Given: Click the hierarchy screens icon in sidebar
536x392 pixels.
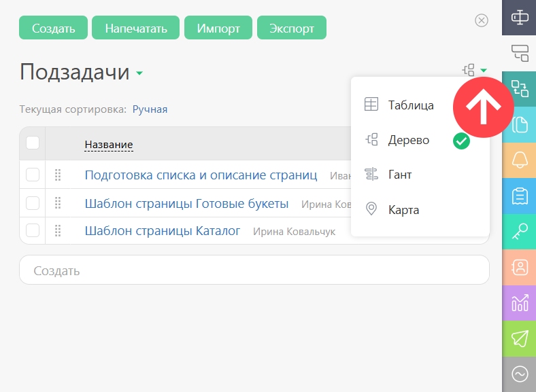Looking at the screenshot, I should (519, 53).
